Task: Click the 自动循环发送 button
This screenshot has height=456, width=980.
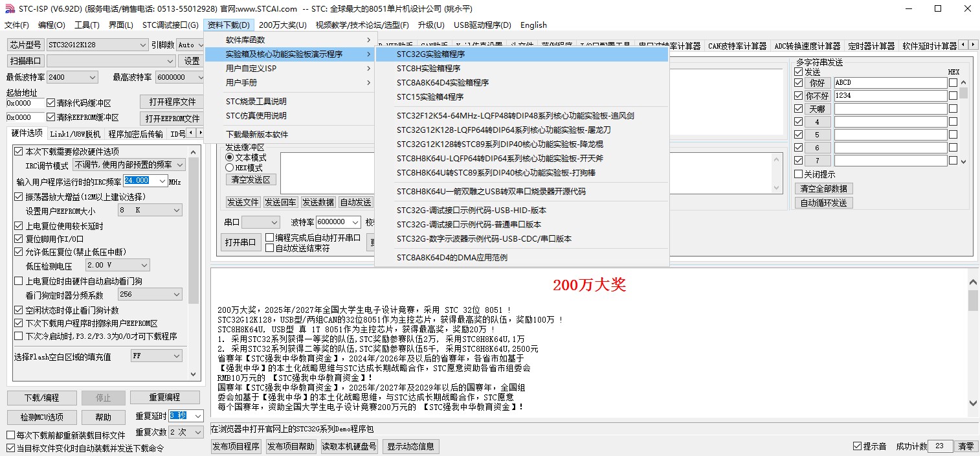Action: [x=823, y=203]
